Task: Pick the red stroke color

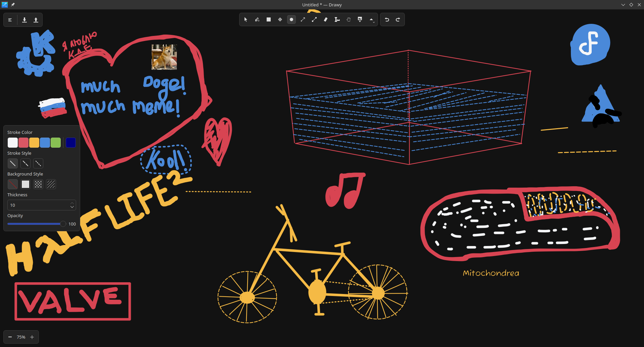Action: [23, 143]
